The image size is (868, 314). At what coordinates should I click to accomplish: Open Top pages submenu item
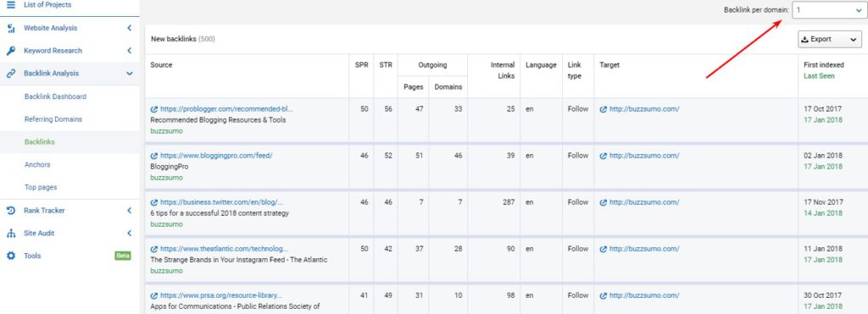click(x=41, y=187)
